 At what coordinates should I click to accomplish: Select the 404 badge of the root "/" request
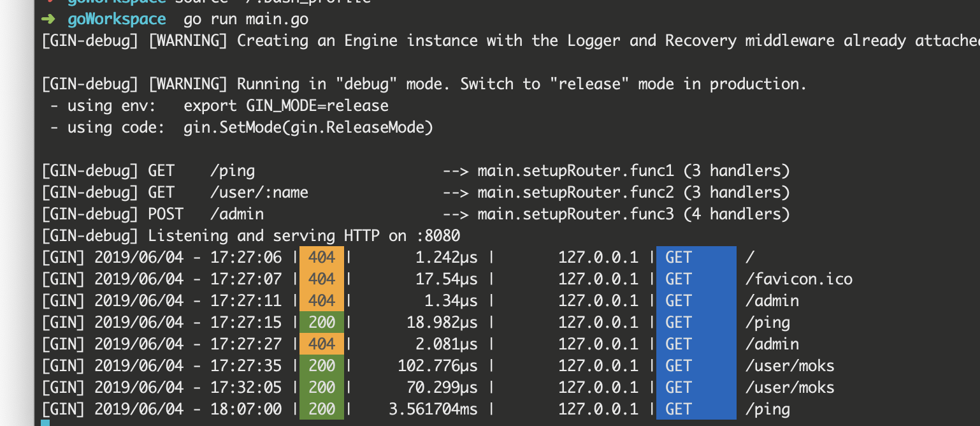[321, 258]
